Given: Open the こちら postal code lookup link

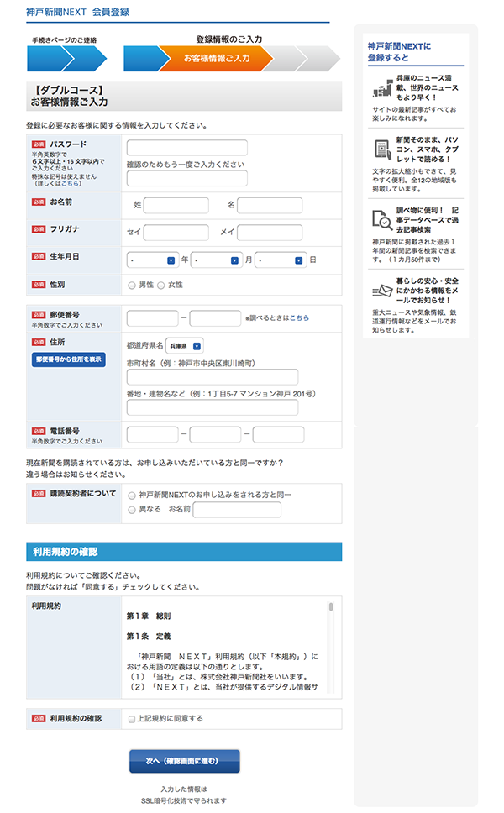Looking at the screenshot, I should 299,317.
